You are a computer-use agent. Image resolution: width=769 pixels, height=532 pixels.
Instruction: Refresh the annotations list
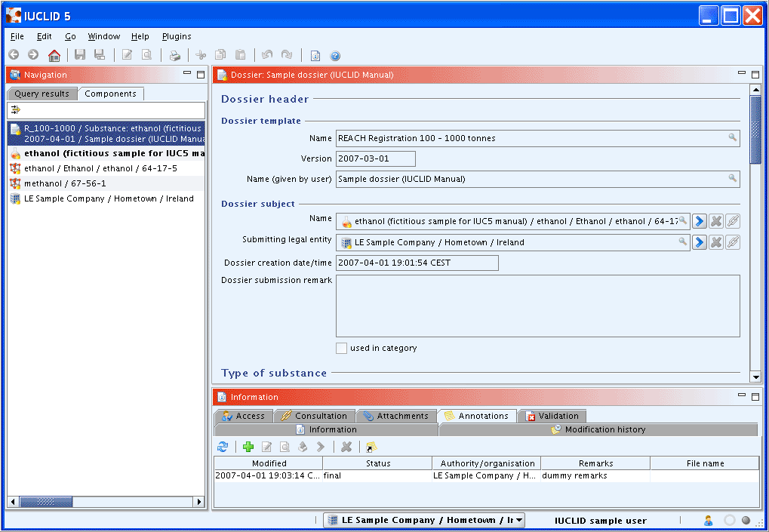[x=223, y=447]
